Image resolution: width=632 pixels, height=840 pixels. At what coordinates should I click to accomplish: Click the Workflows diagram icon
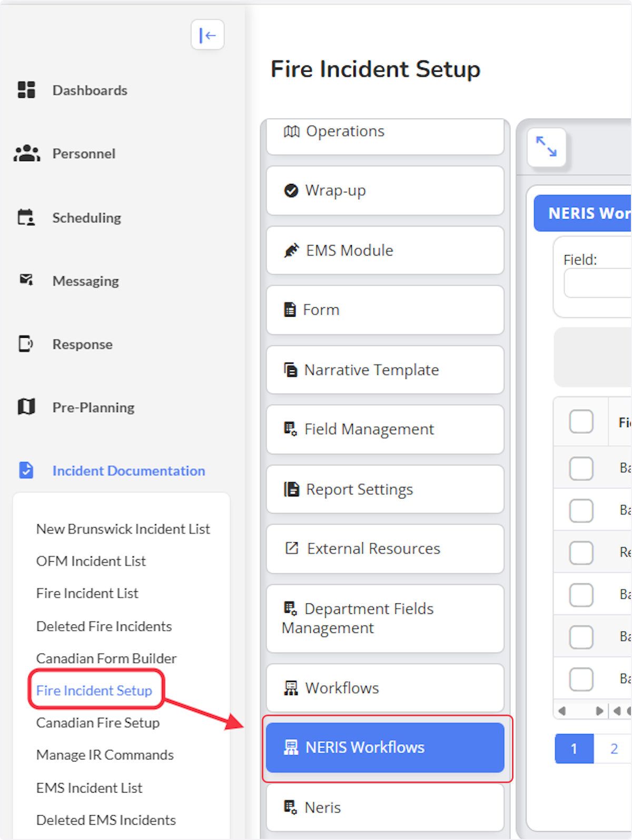tap(291, 688)
